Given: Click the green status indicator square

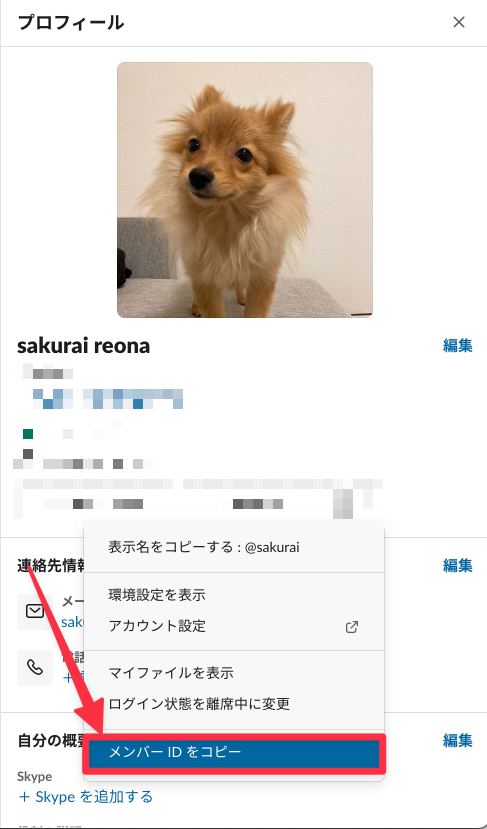Looking at the screenshot, I should (x=28, y=434).
